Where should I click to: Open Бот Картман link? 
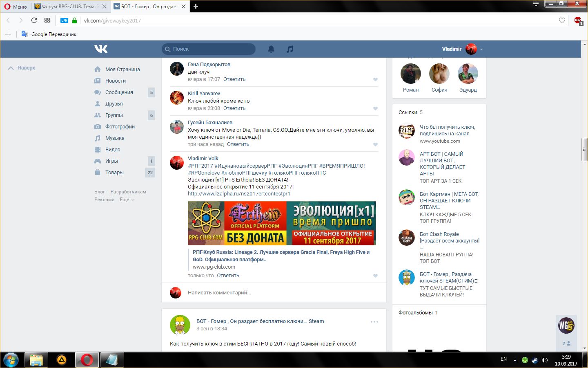pyautogui.click(x=449, y=201)
